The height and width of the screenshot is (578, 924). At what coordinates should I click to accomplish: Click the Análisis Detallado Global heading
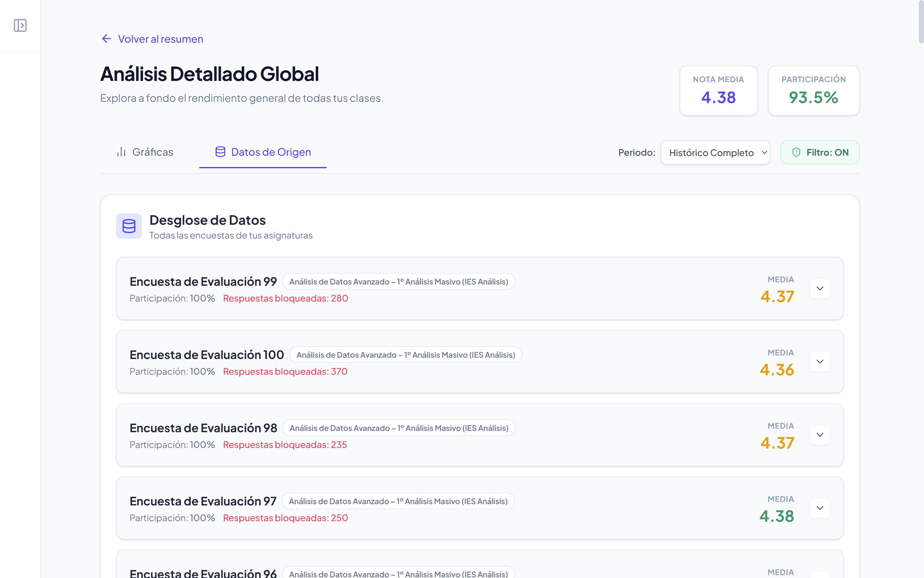tap(209, 74)
